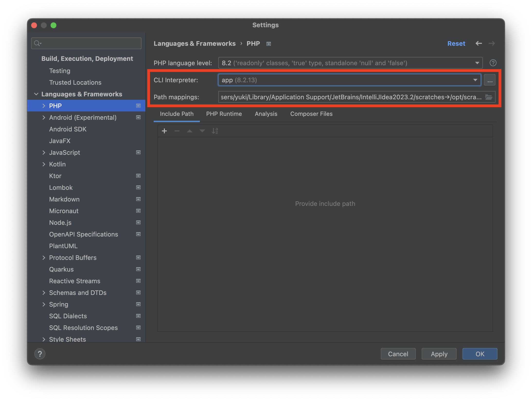Click the Reset link
Image resolution: width=532 pixels, height=401 pixels.
pyautogui.click(x=456, y=44)
